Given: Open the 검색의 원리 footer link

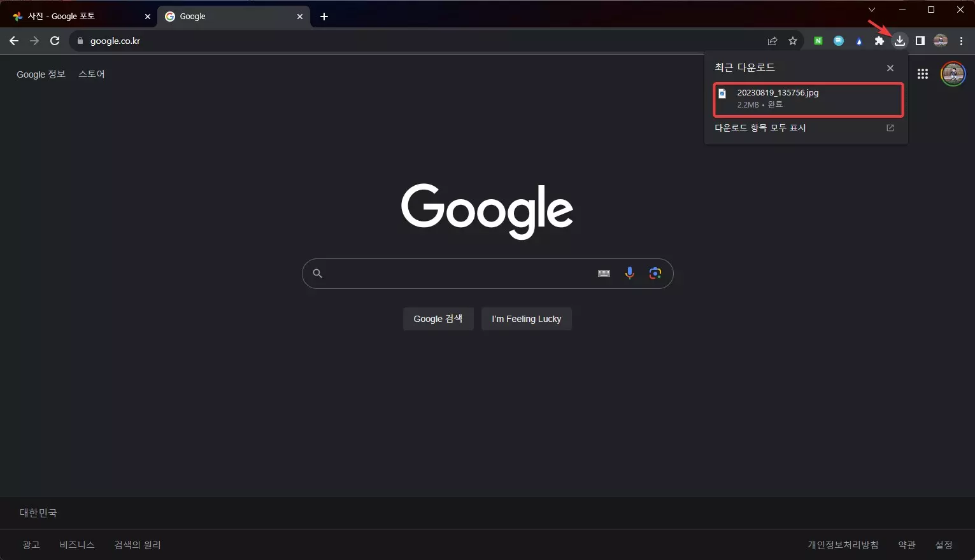Looking at the screenshot, I should tap(138, 545).
